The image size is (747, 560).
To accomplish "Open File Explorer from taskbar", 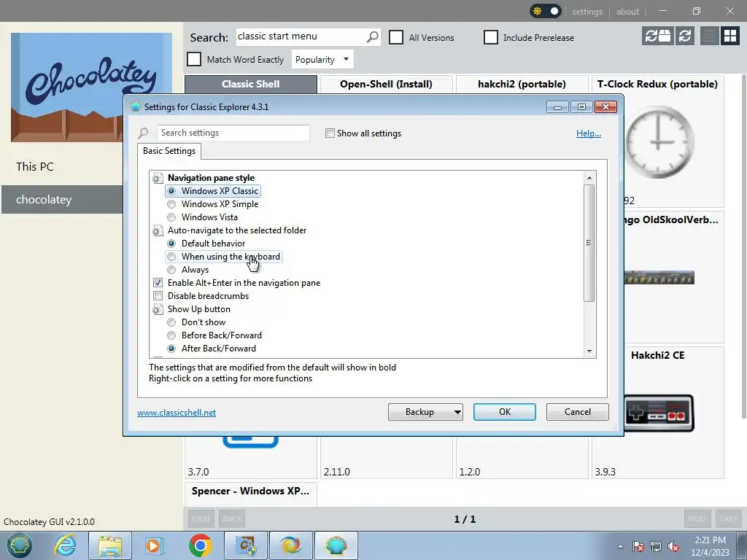I will [110, 545].
